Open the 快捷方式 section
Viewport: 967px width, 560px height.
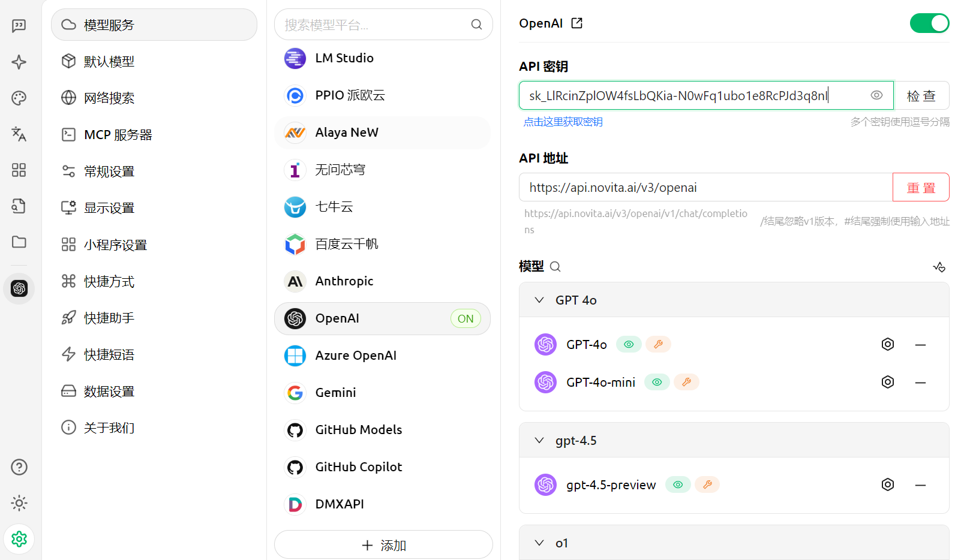pos(154,281)
